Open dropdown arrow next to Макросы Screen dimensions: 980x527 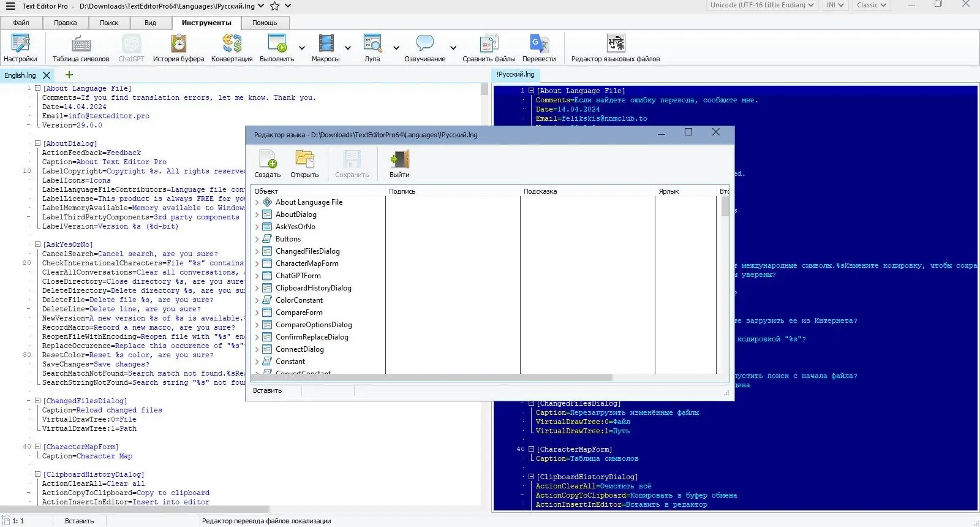(348, 48)
